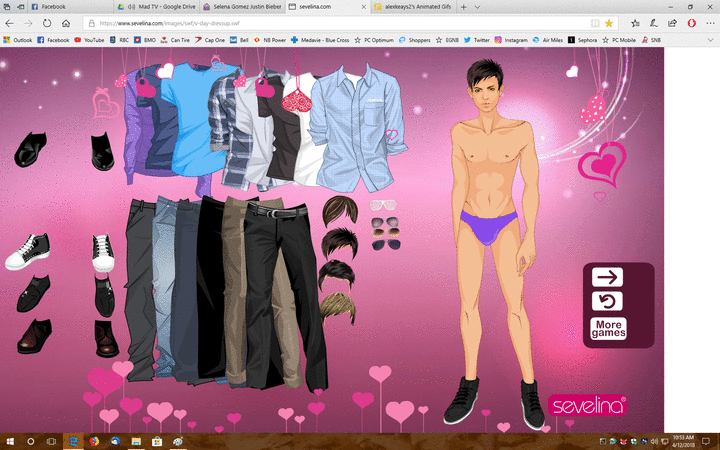Open the YouTube bookmark
The image size is (720, 450).
89,40
